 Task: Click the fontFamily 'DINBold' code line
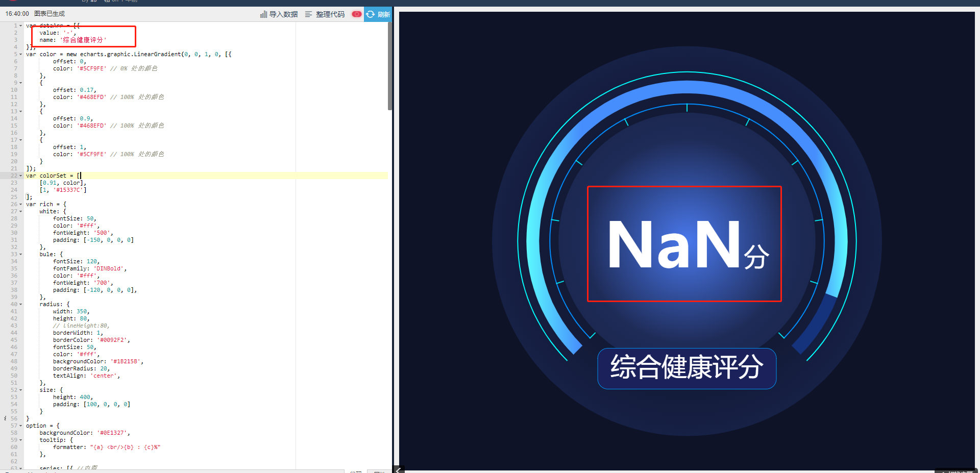tap(90, 268)
